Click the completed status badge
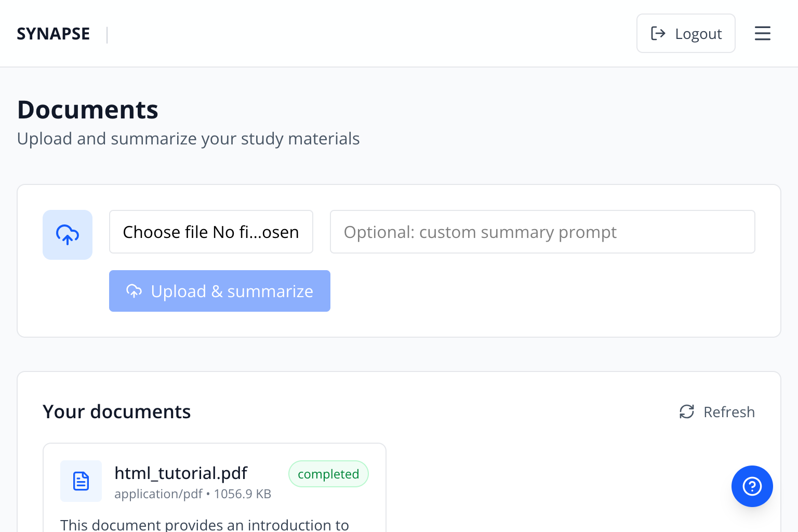Screen dimensions: 798x532 pyautogui.click(x=328, y=474)
